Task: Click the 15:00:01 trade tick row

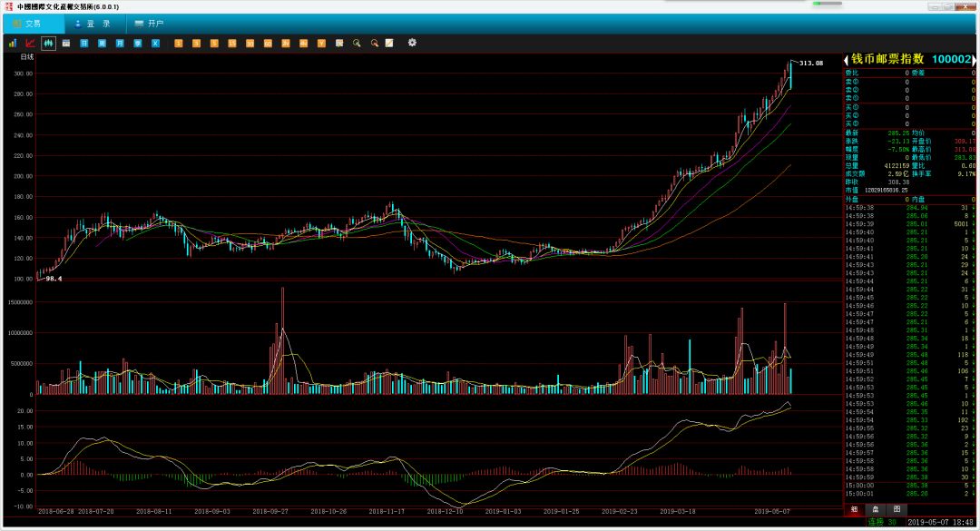Action: [910, 494]
